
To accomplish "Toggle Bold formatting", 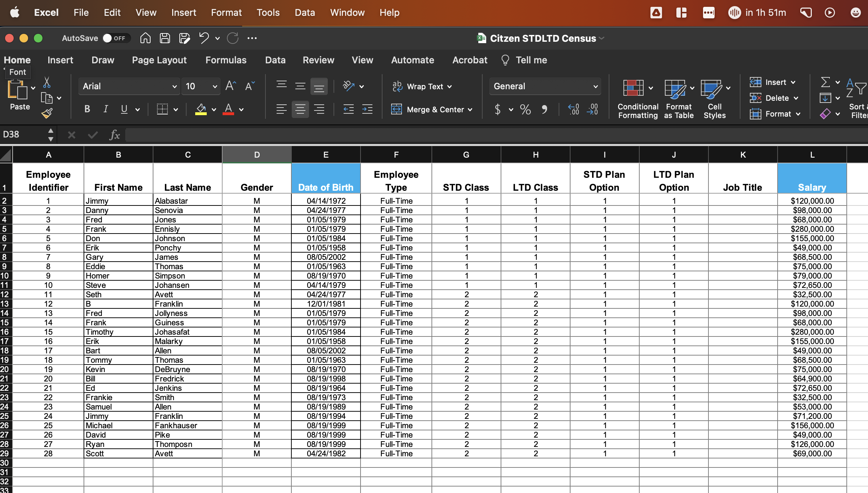I will click(87, 109).
